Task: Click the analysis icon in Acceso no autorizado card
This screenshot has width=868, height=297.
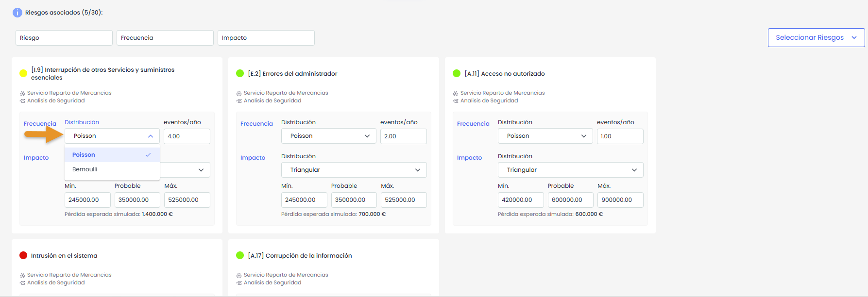Action: tap(456, 101)
